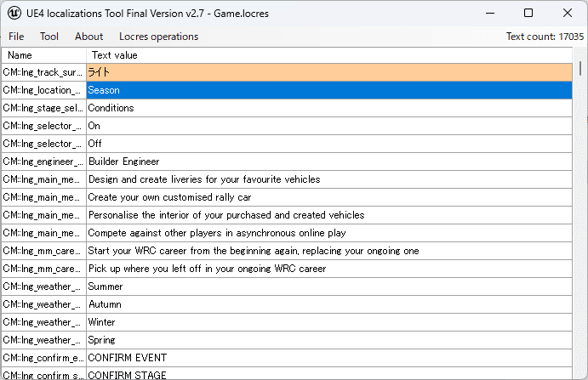This screenshot has height=380, width=588.
Task: Select the highlighted Japanese text cell ライト
Action: [328, 72]
